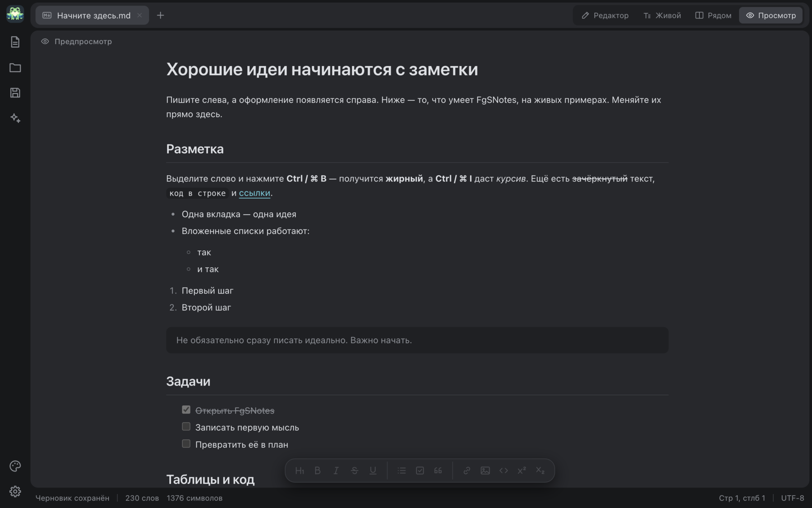The height and width of the screenshot is (508, 812).
Task: Open the AI sparkle icon in sidebar
Action: click(x=15, y=118)
